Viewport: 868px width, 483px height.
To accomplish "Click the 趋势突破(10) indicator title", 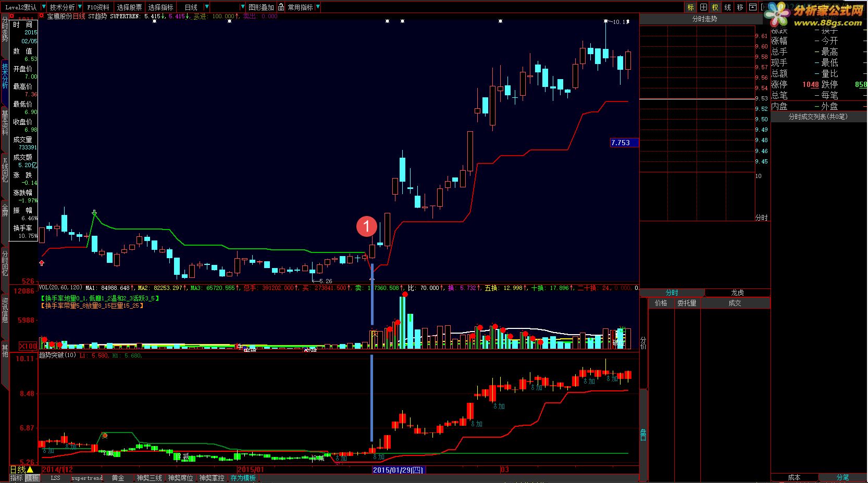I will [x=58, y=355].
